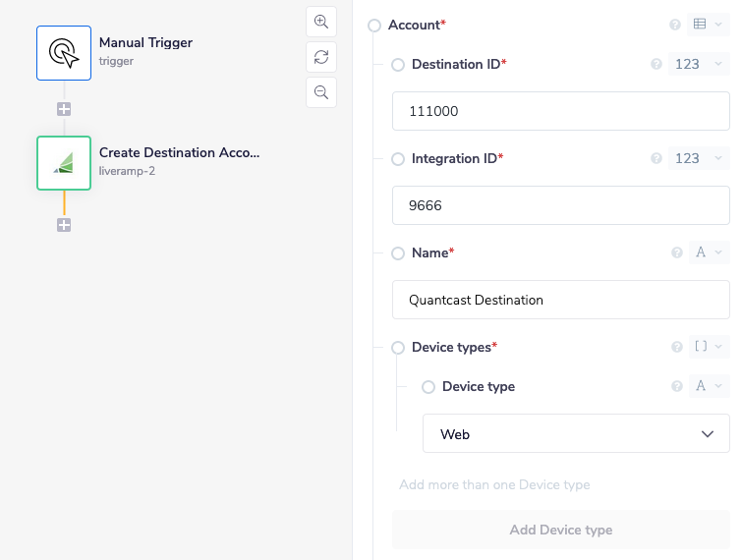Add a step below the LiveRamp node
Viewport: 741px width, 560px height.
64,225
